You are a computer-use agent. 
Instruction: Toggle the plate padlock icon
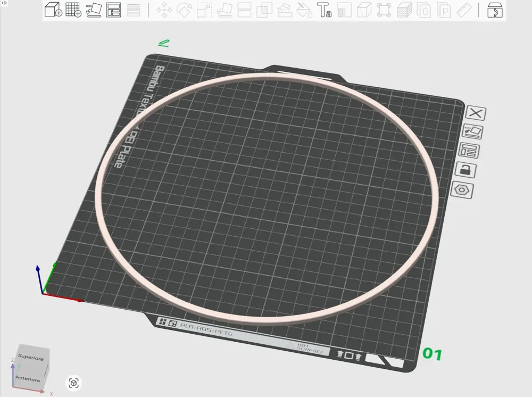pyautogui.click(x=465, y=169)
